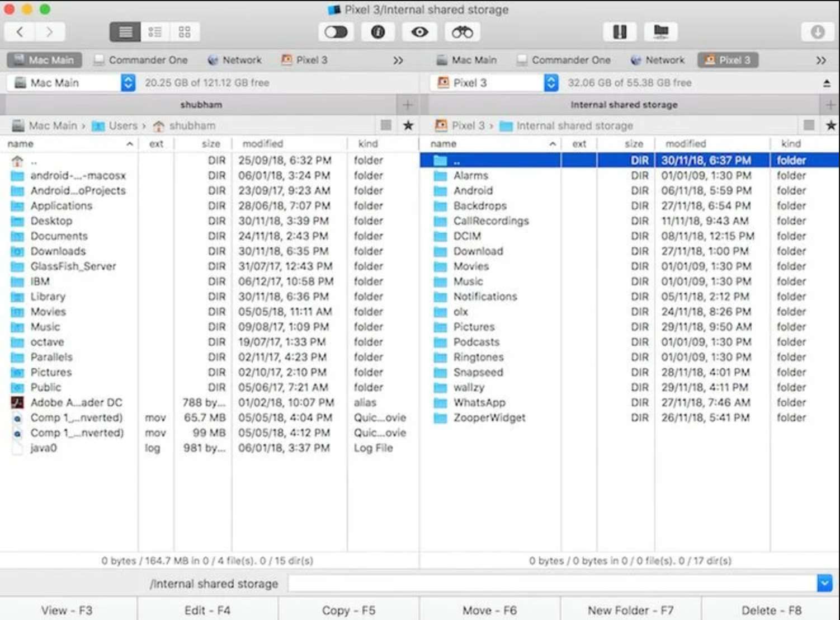
Task: Switch to full list view mode
Action: pyautogui.click(x=125, y=32)
